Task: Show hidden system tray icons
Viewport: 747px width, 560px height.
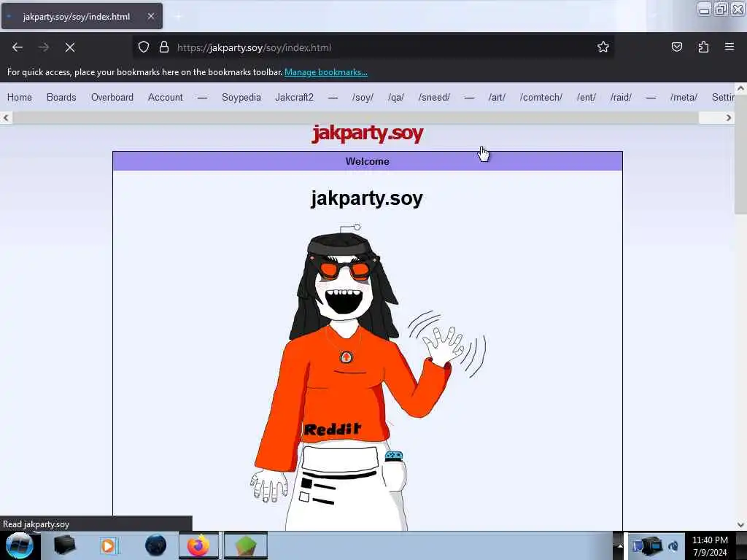Action: [x=620, y=545]
